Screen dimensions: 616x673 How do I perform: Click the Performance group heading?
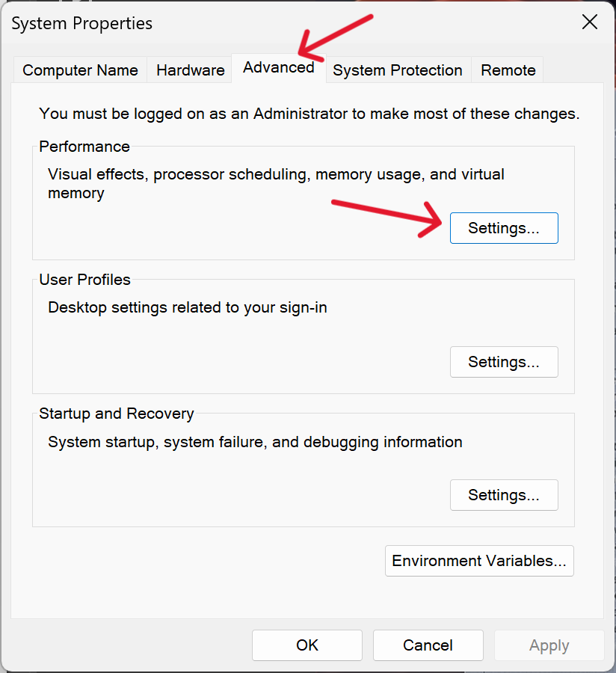click(84, 147)
